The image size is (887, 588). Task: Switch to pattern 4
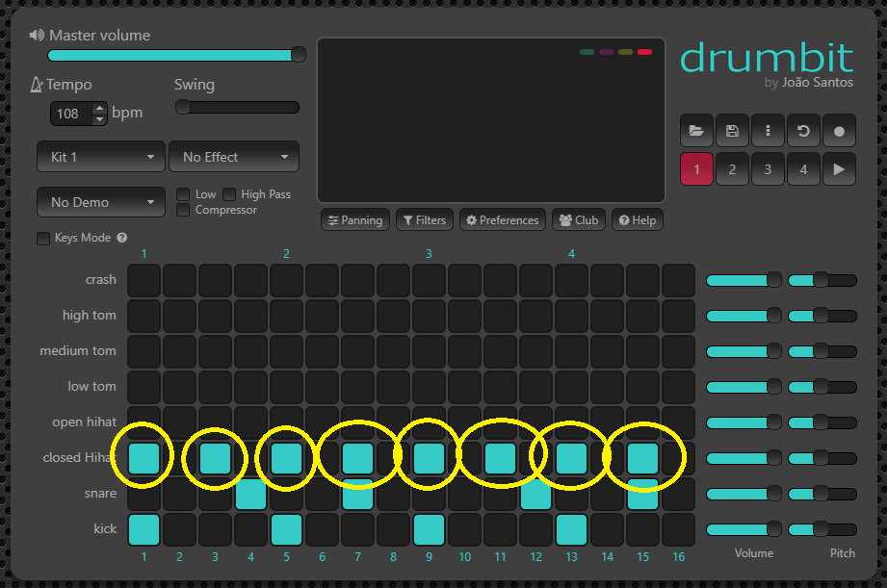pos(803,169)
